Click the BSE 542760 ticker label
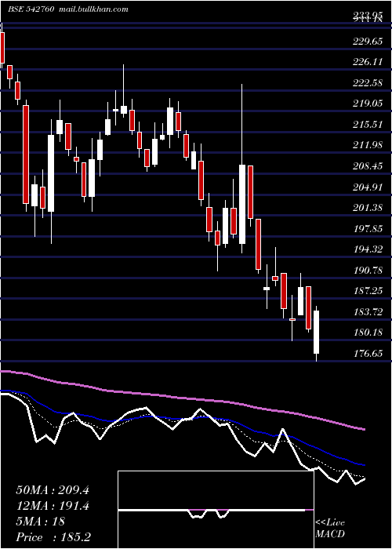The image size is (392, 549). (31, 9)
